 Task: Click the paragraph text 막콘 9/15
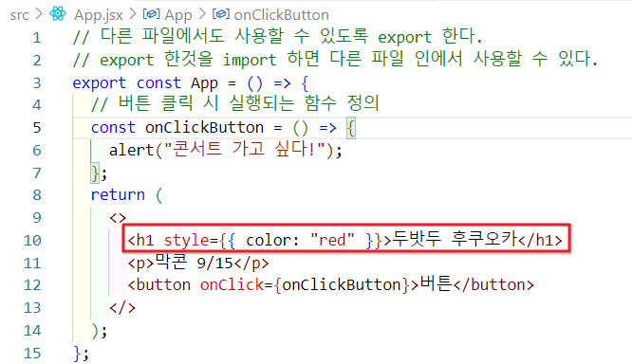click(195, 263)
